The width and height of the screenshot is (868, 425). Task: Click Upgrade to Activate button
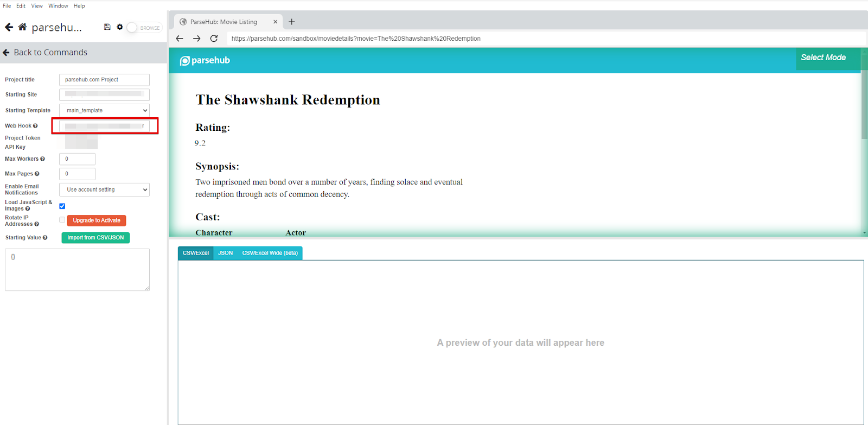pyautogui.click(x=97, y=220)
